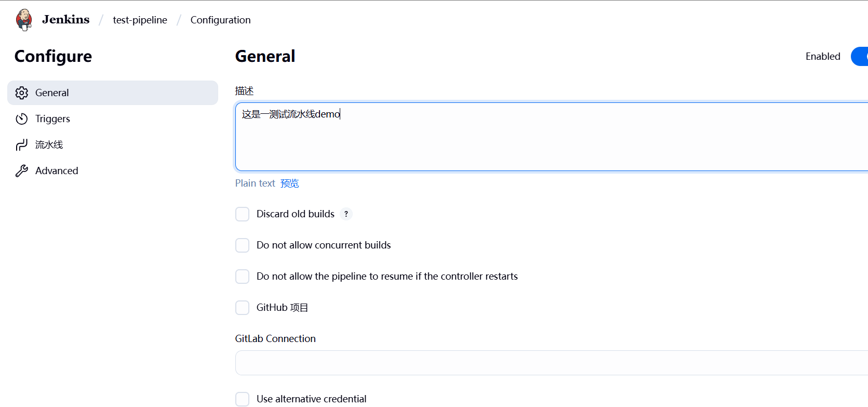
Task: Check Use alternative credential checkbox
Action: 242,399
